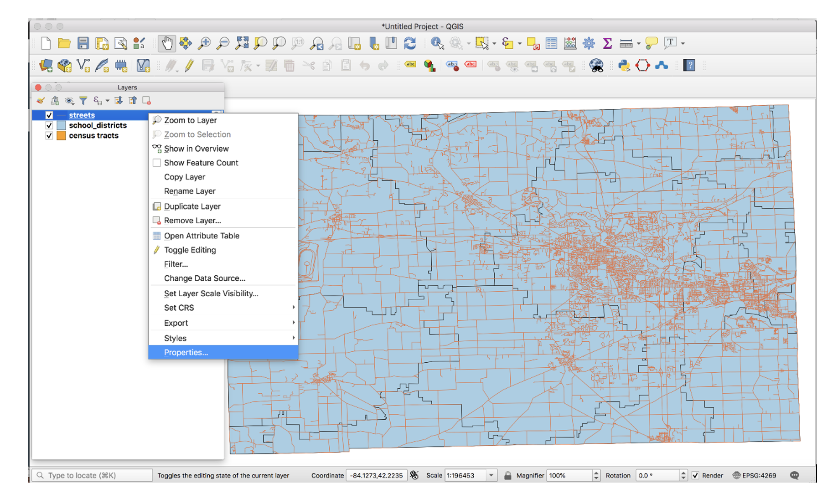Image resolution: width=838 pixels, height=504 pixels.
Task: Toggle the Render checkbox in status bar
Action: tap(695, 475)
